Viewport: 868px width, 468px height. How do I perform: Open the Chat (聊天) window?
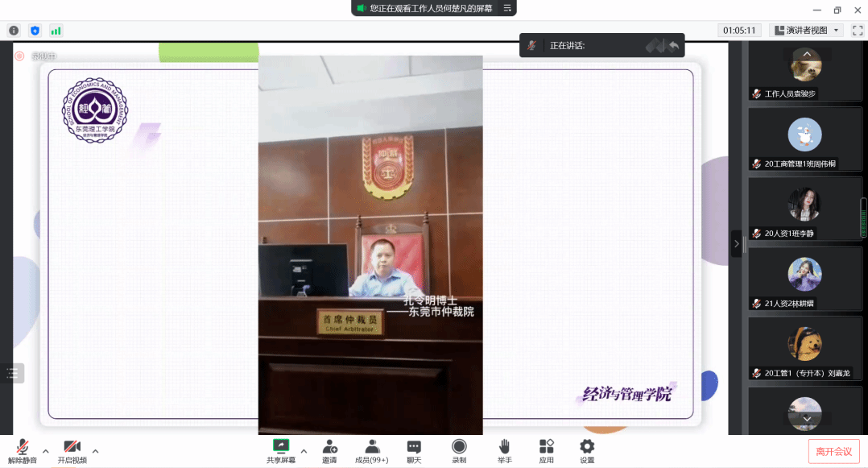click(414, 451)
